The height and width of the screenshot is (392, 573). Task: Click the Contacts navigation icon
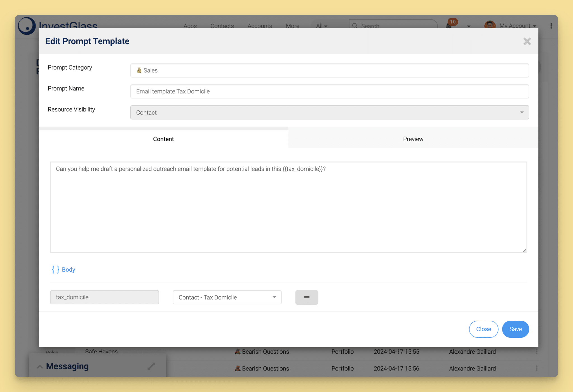222,26
